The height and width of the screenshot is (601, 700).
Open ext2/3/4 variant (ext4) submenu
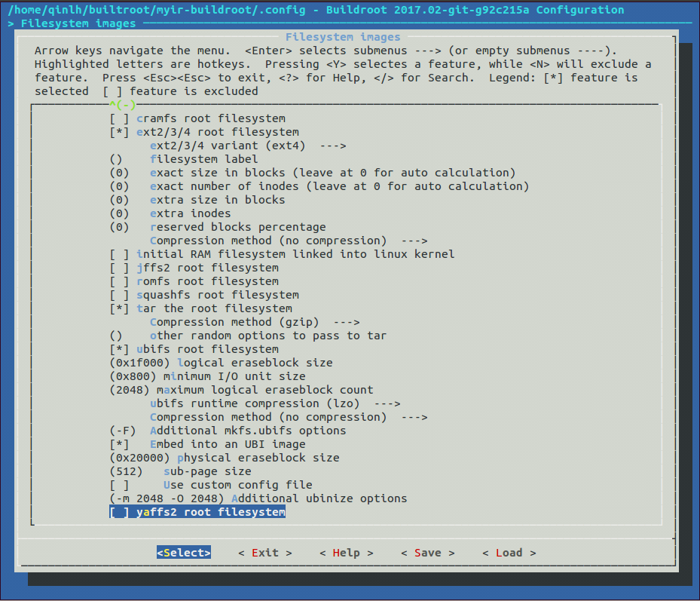(x=247, y=146)
